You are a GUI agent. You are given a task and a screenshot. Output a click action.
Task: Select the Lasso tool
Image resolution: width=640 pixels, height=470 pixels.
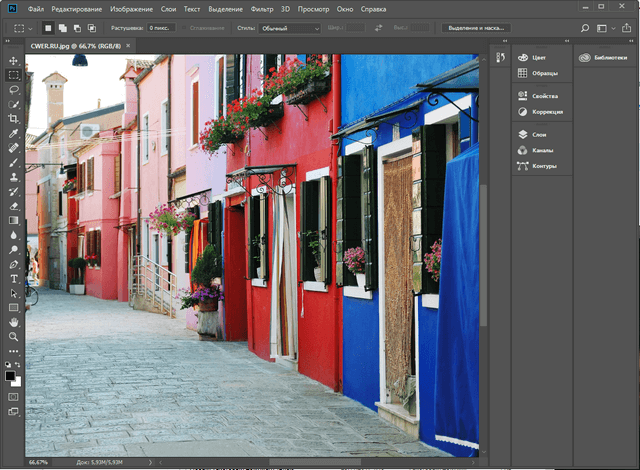(x=14, y=89)
